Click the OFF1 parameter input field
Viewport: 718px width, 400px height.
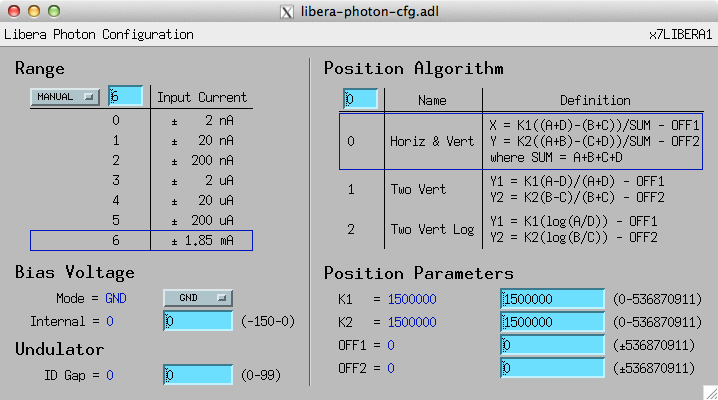(552, 345)
